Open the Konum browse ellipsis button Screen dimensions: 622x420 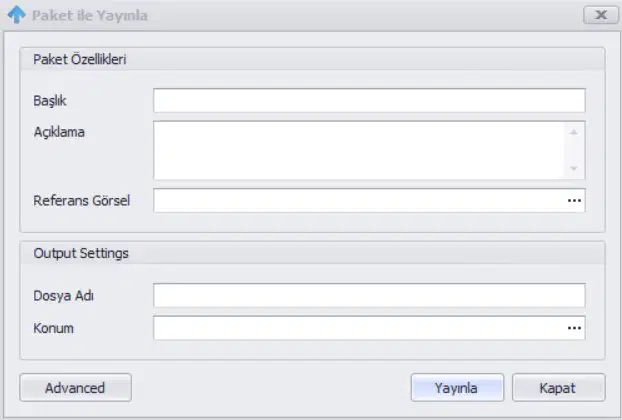tap(574, 328)
